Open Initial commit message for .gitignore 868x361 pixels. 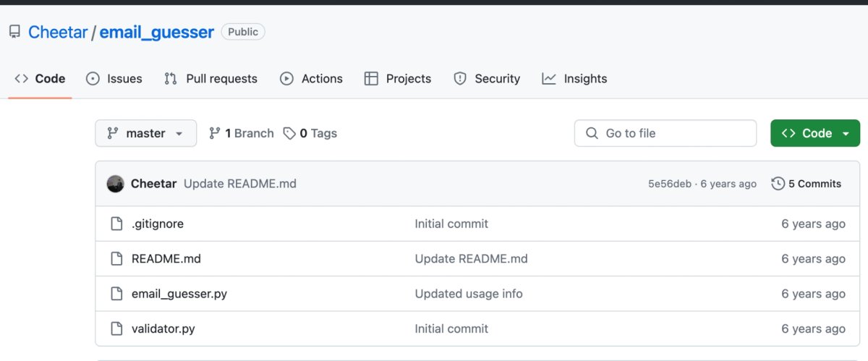451,224
